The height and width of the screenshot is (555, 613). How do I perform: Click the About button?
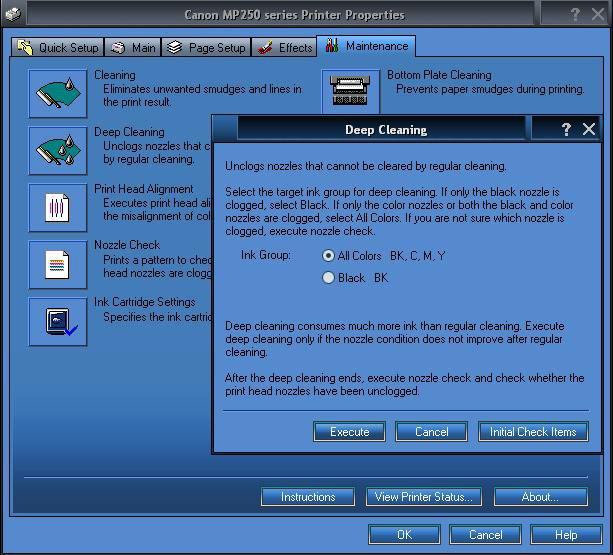point(541,497)
